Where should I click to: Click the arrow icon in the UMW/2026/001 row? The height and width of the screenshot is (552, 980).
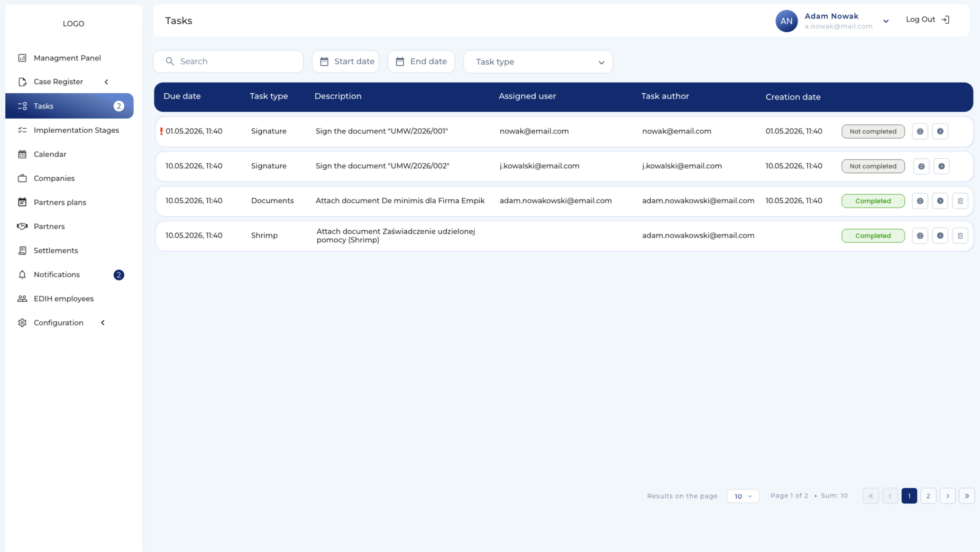point(940,131)
